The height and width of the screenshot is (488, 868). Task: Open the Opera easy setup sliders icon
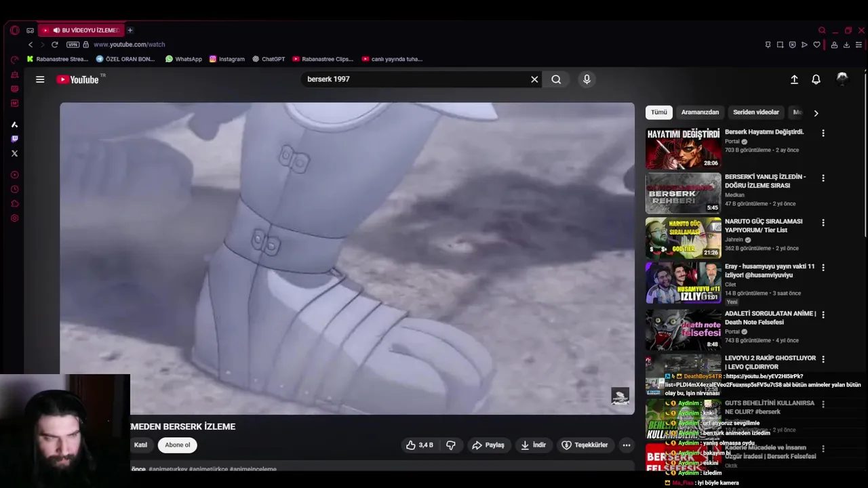pos(859,45)
